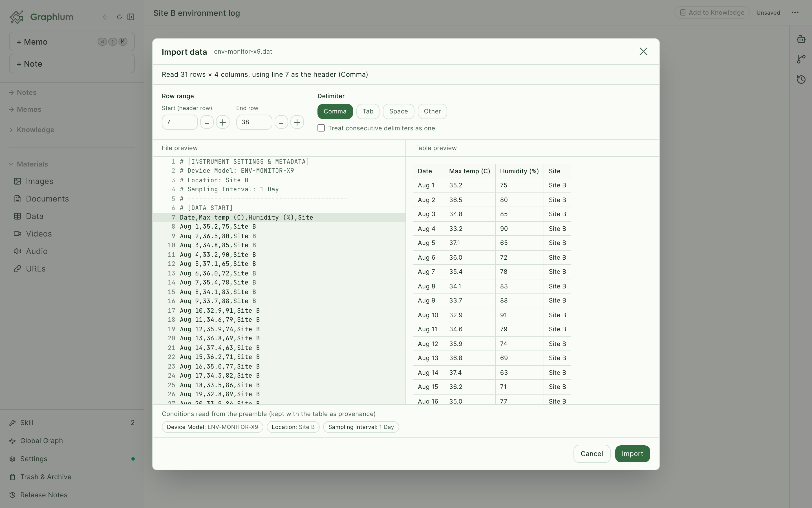
Task: Click Add to Knowledge button
Action: pyautogui.click(x=712, y=13)
